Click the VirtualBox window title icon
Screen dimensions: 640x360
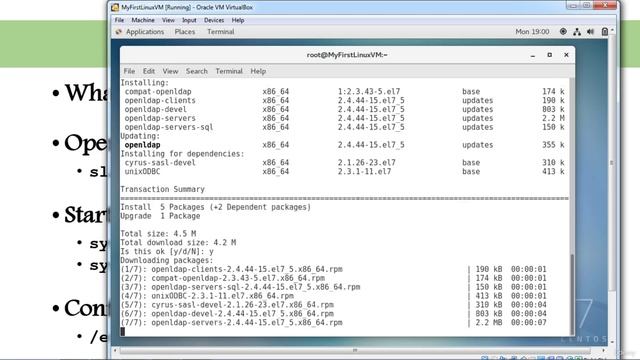(115, 7)
